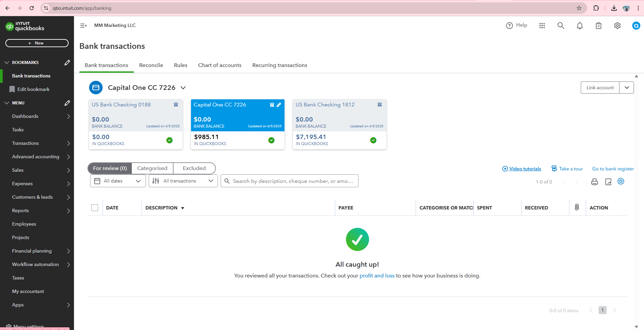The height and width of the screenshot is (330, 644).
Task: Open the notifications bell
Action: (580, 26)
